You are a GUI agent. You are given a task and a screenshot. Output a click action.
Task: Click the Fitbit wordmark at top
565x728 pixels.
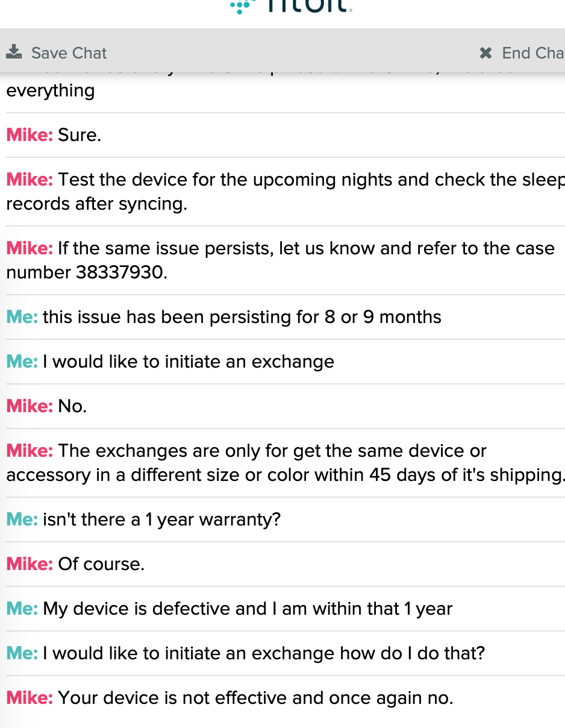point(307,6)
